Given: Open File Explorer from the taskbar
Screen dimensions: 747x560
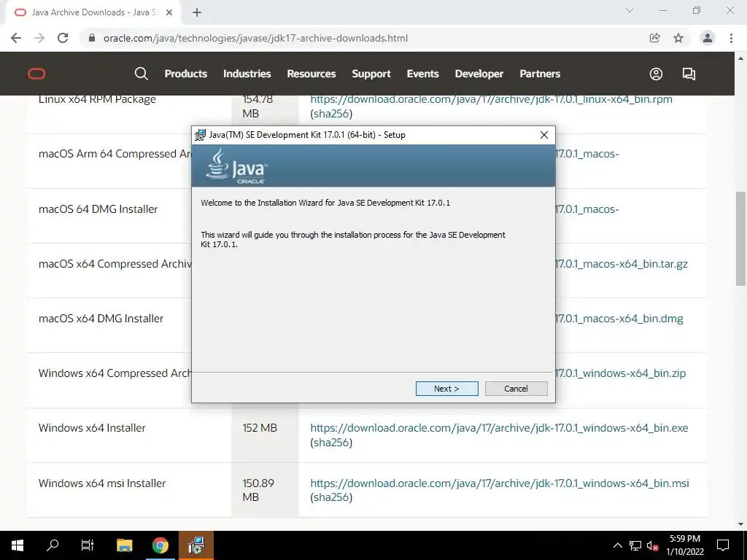Looking at the screenshot, I should 124,545.
